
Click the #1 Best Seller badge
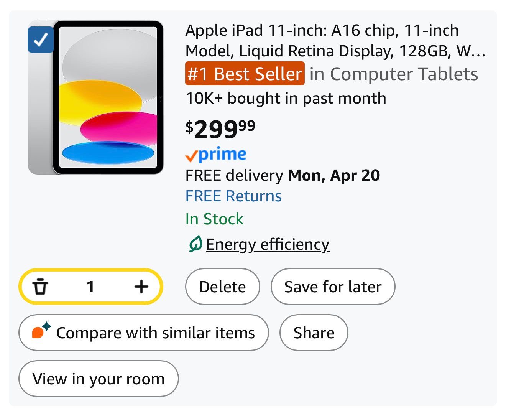pyautogui.click(x=245, y=74)
